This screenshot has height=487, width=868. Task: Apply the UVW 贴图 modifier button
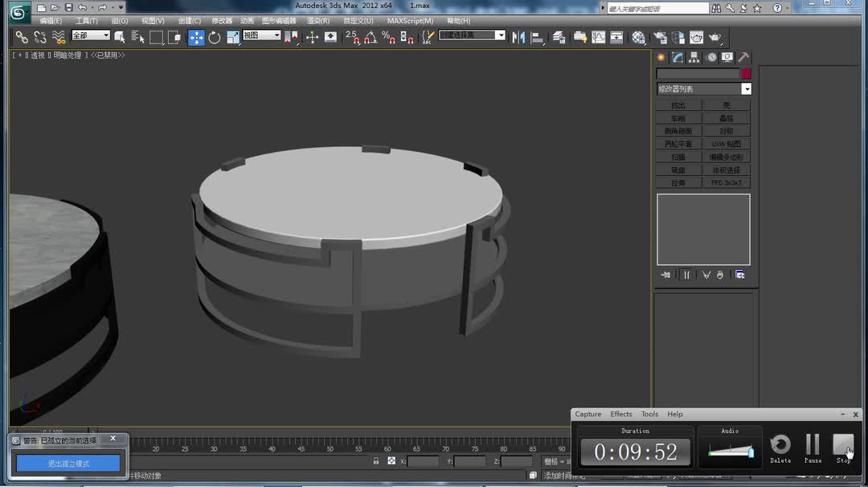pos(727,143)
